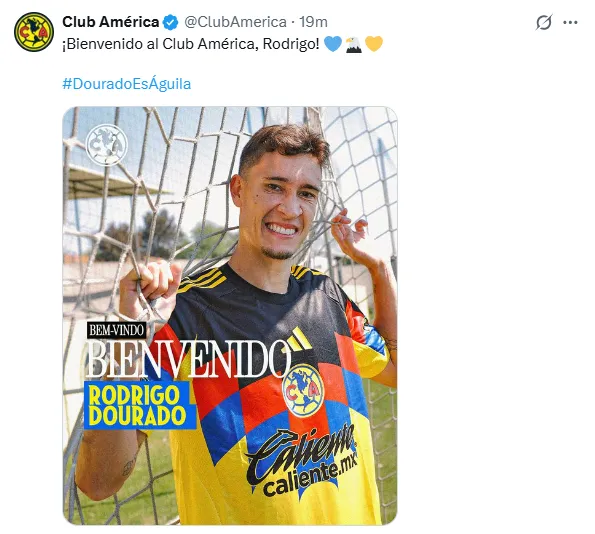Click the tweet text welcoming Rodrigo
595x534 pixels.
191,44
